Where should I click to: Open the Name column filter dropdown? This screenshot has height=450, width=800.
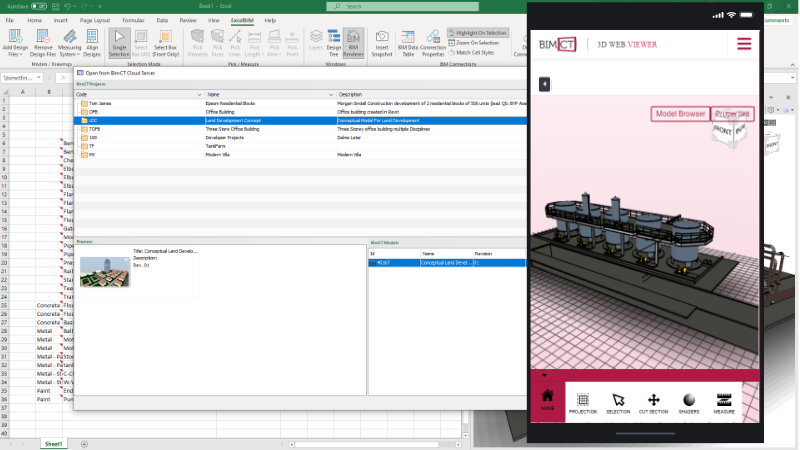point(331,95)
